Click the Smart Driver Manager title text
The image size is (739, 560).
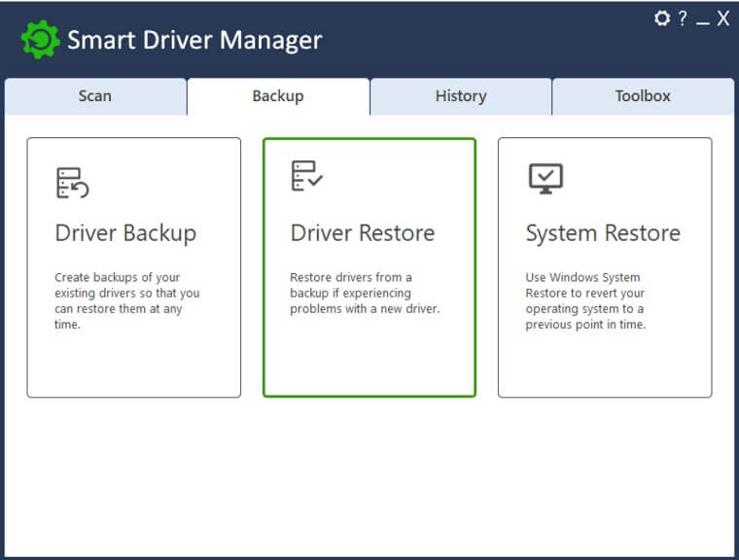[x=194, y=40]
